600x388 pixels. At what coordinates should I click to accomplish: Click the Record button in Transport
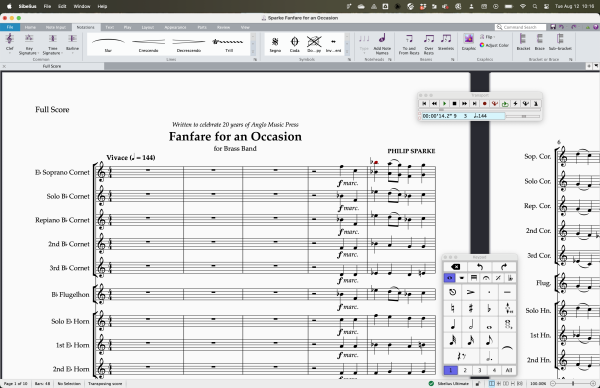point(484,104)
